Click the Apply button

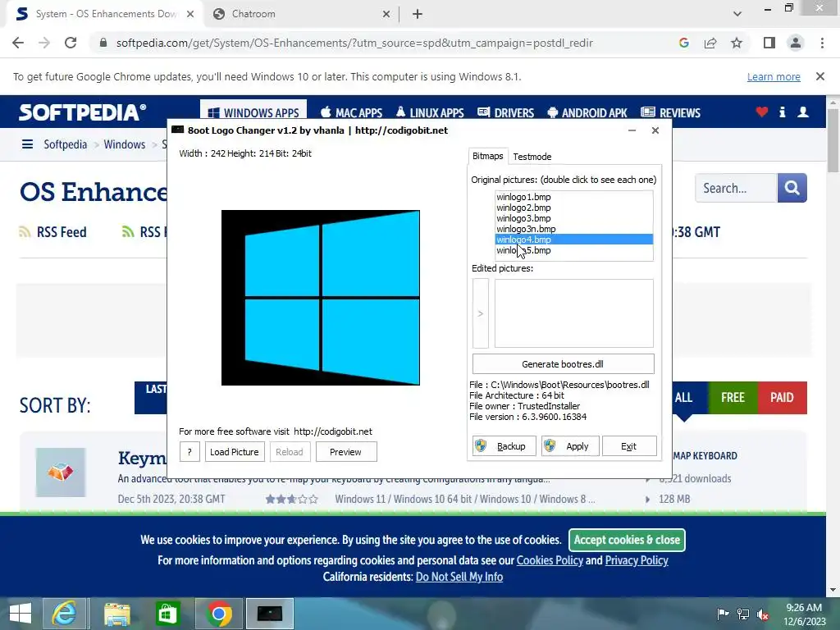569,446
